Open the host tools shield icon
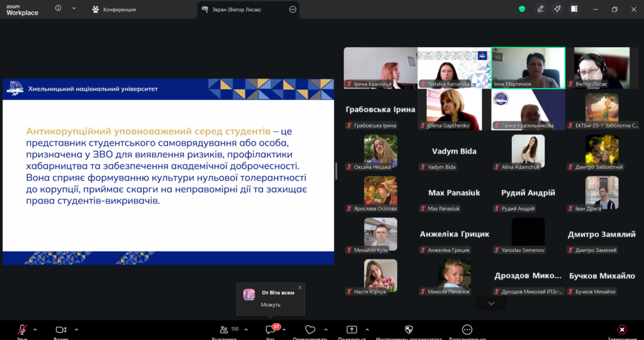This screenshot has height=340, width=644. (408, 330)
